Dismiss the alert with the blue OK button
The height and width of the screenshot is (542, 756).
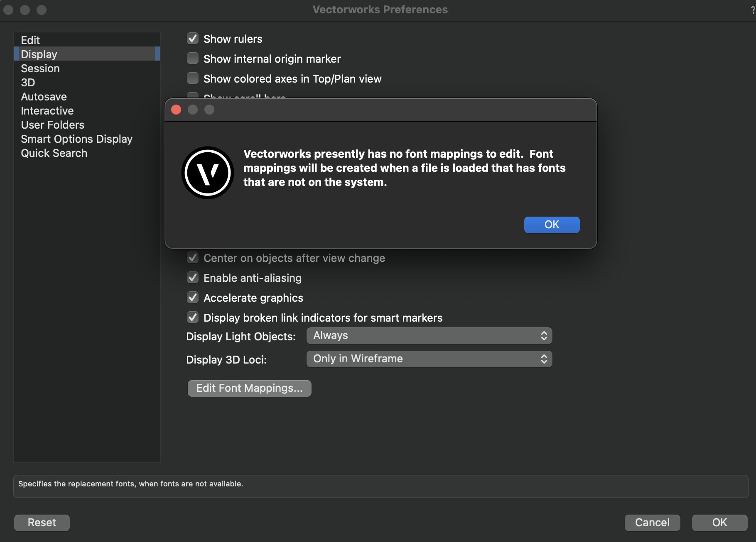551,225
